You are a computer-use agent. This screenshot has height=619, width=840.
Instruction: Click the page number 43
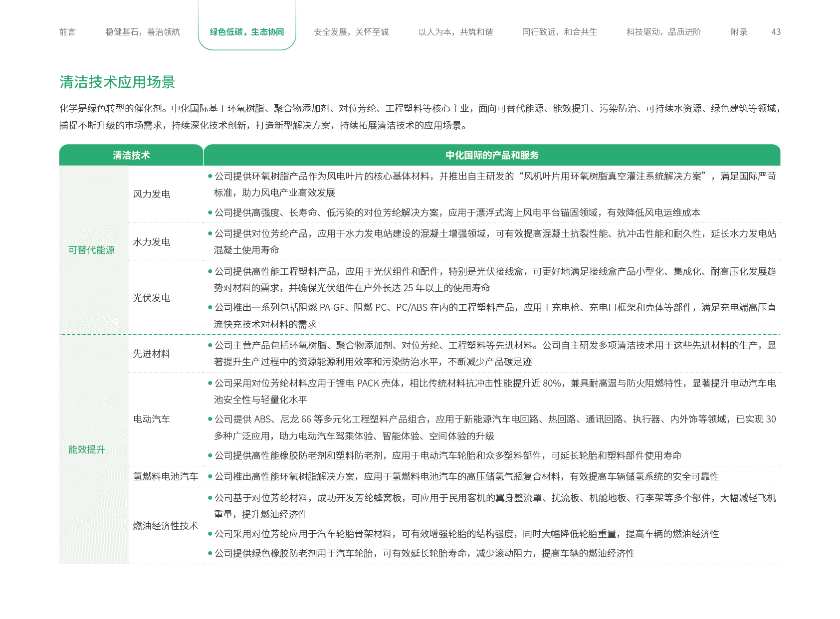click(x=776, y=32)
